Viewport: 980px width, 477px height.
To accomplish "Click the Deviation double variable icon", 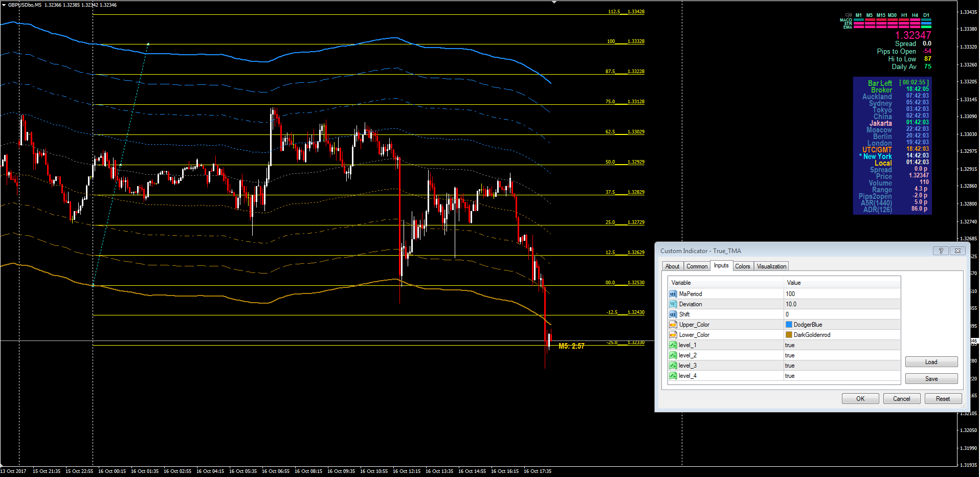I will [673, 304].
